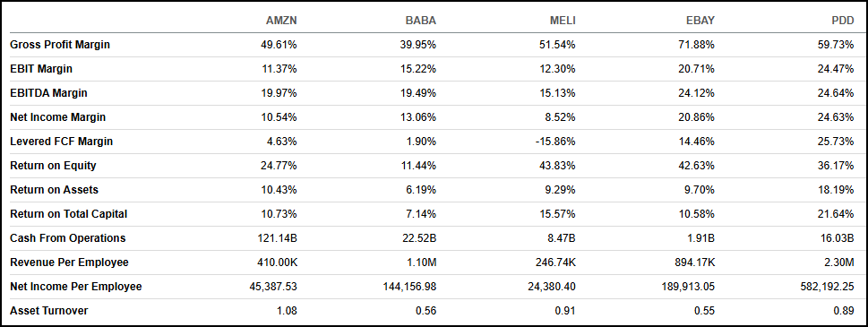The image size is (868, 327).
Task: Click MELI's -15.86% Levered FCF value
Action: (555, 142)
